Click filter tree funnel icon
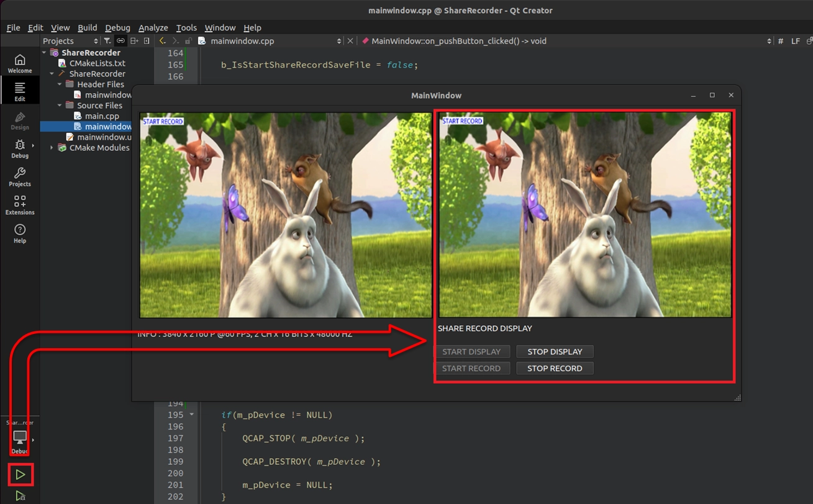Screen dimensions: 813x504 pyautogui.click(x=107, y=41)
